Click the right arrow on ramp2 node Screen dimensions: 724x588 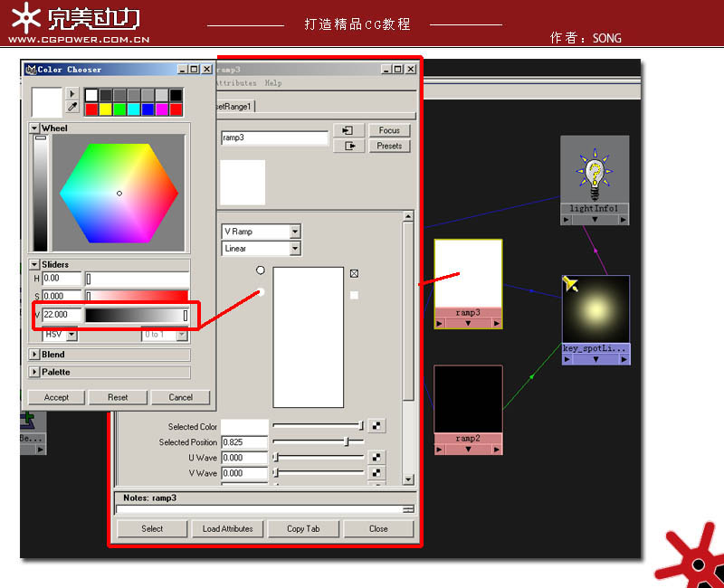(496, 449)
